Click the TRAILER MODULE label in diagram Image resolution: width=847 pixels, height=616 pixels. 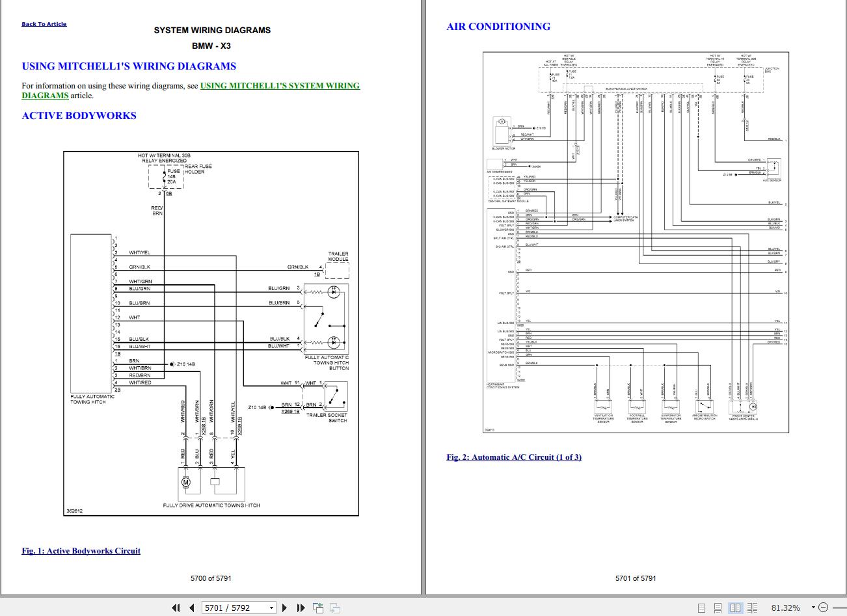click(338, 256)
